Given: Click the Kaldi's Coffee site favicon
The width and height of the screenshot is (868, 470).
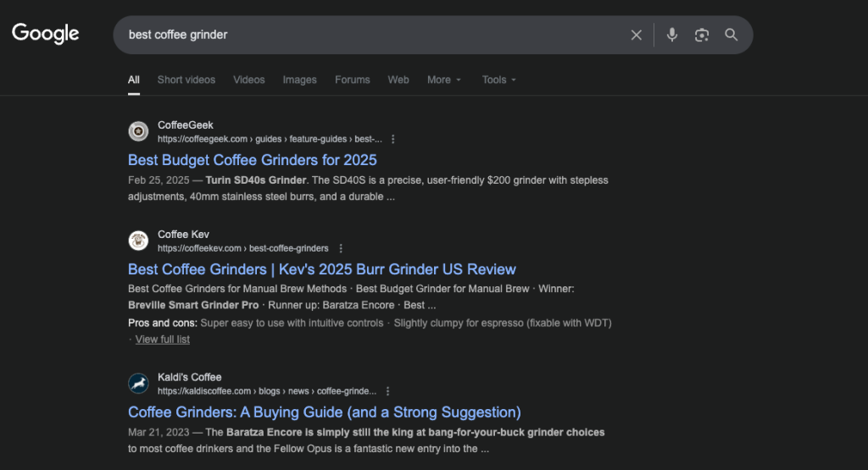Looking at the screenshot, I should [138, 384].
